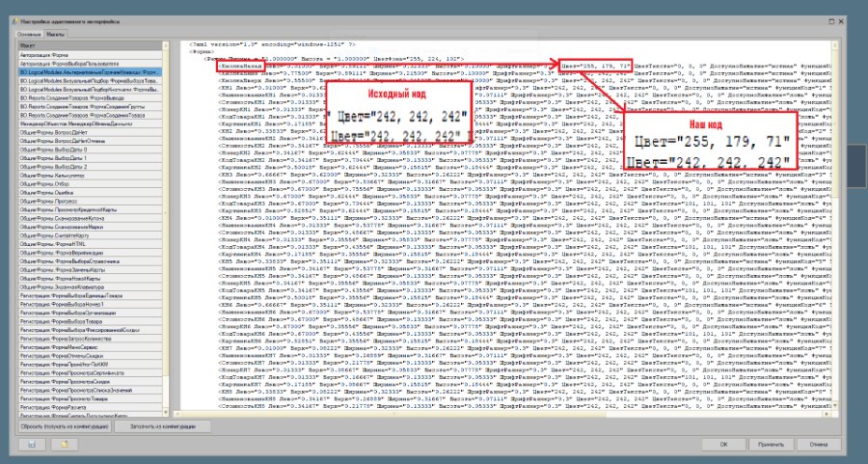
Task: Switch to the Макеты tab
Action: pos(55,35)
